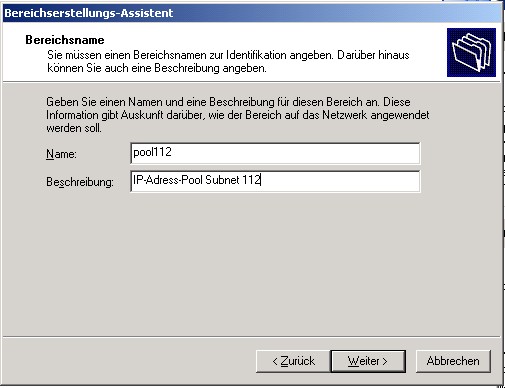Click header line "können Sie auch eine Beschreibung"
The height and width of the screenshot is (388, 505).
coord(157,68)
